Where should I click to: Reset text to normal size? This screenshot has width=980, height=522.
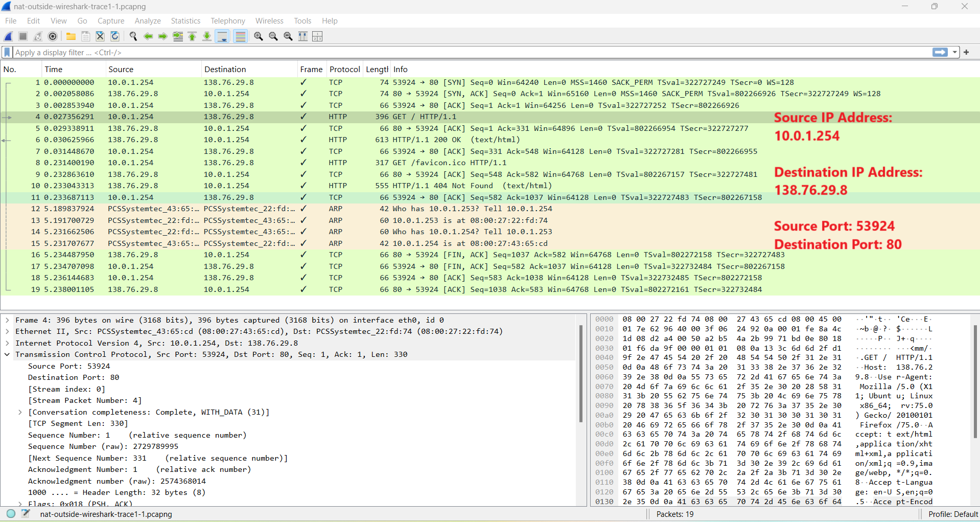point(288,36)
